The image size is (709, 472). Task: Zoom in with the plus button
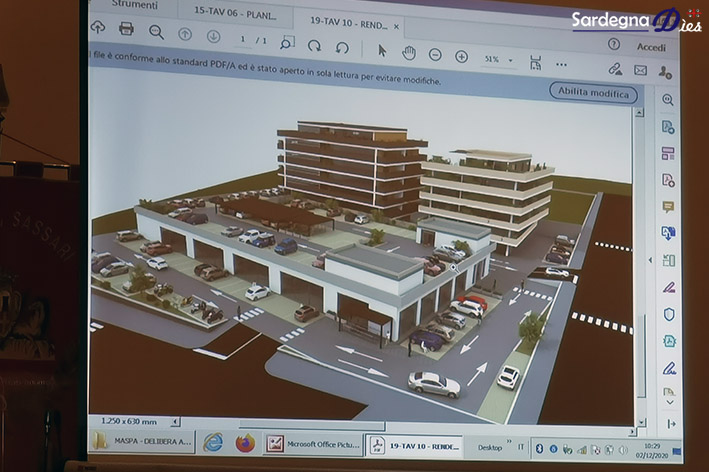[x=461, y=57]
